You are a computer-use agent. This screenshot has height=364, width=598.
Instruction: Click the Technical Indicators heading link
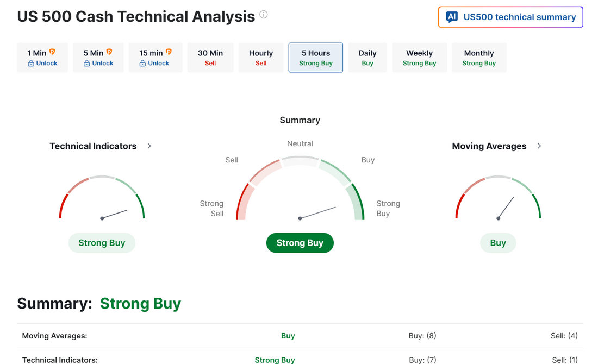(x=93, y=146)
